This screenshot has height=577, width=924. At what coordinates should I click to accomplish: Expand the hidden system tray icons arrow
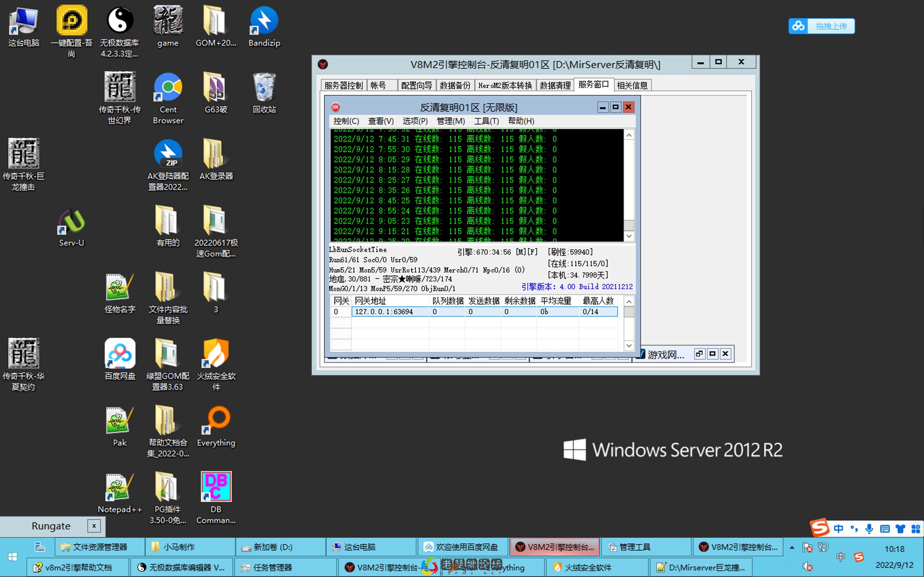[x=792, y=547]
